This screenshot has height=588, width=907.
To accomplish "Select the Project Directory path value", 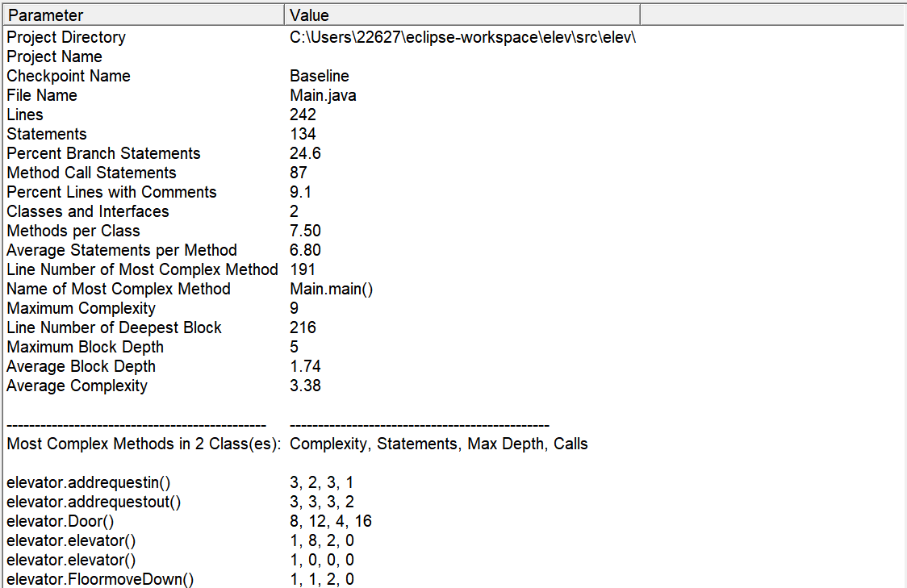I will (x=462, y=38).
